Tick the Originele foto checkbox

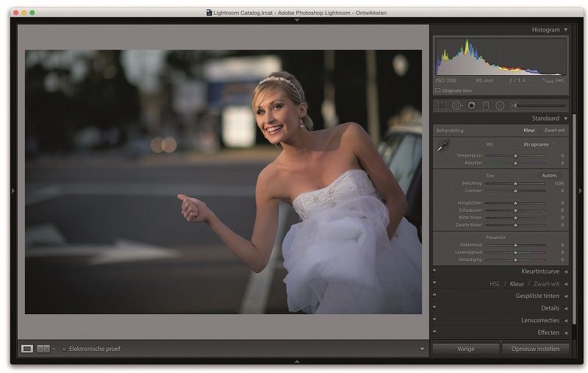[438, 90]
